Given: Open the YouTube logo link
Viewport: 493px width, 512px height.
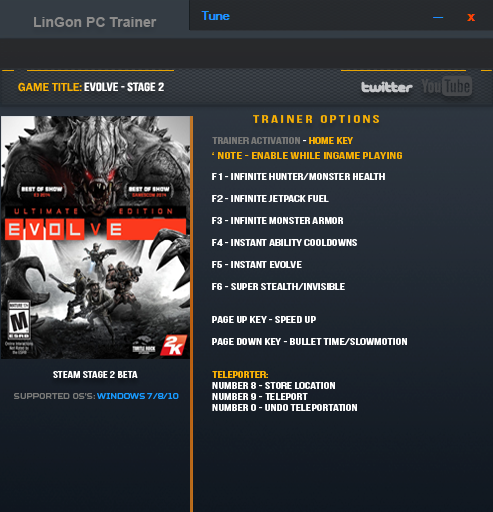Looking at the screenshot, I should point(447,86).
